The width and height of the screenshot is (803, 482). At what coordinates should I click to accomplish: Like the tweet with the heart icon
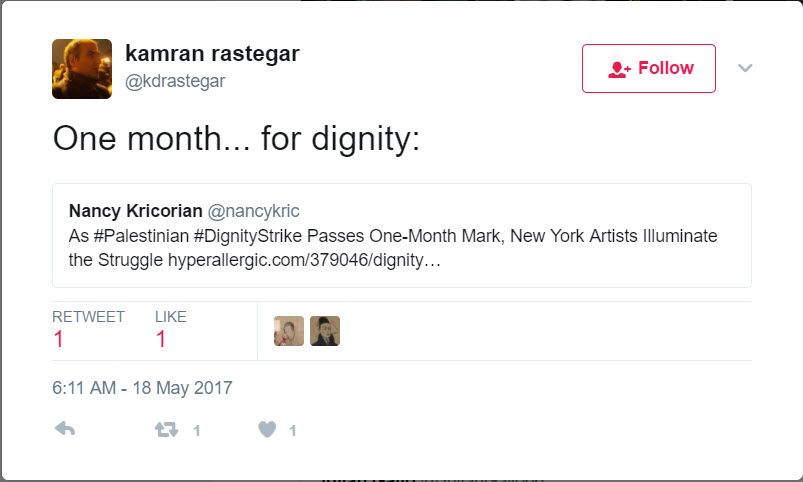pos(267,430)
